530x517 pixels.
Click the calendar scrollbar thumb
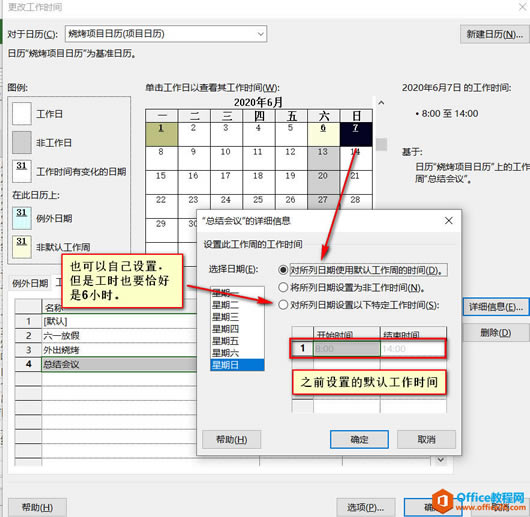pos(381,144)
